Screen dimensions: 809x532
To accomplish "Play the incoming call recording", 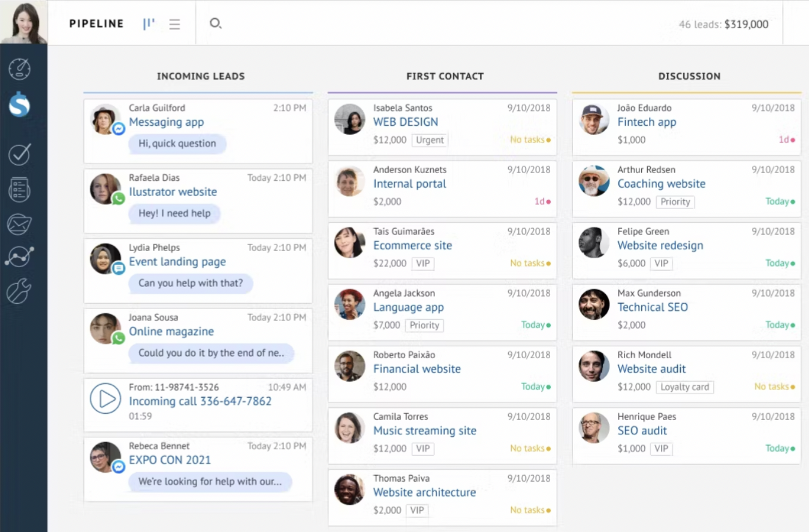I will [x=105, y=399].
